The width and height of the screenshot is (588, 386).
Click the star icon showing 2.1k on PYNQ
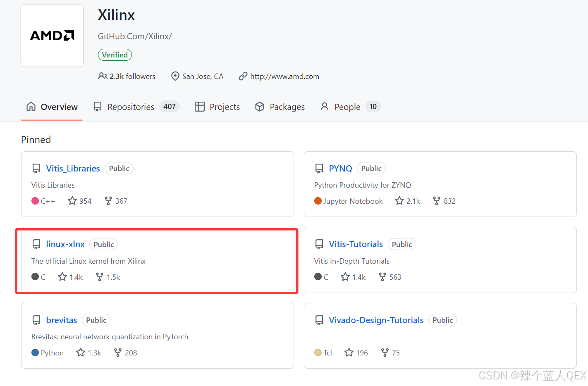(x=399, y=201)
